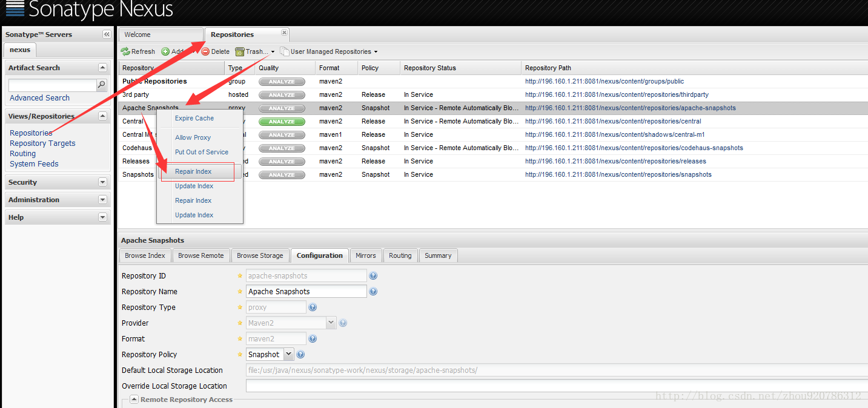
Task: Open the Trash toolbar menu
Action: 255,51
